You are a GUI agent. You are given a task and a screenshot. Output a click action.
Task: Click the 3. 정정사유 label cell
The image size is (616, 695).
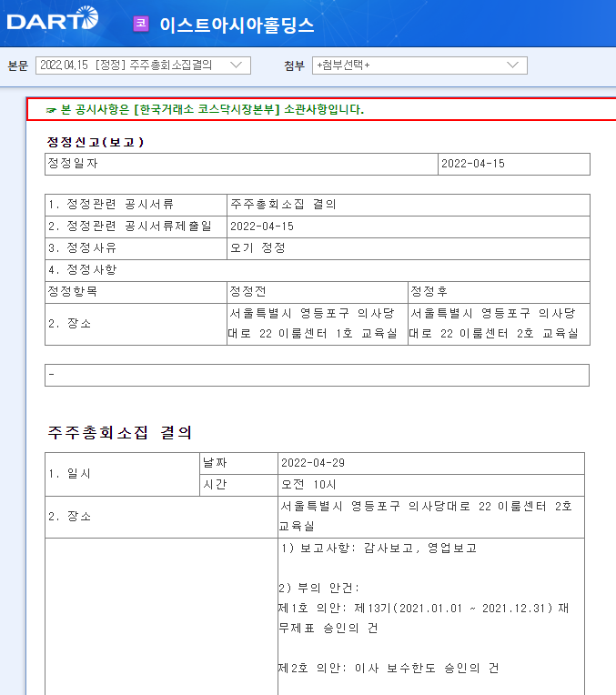[x=136, y=248]
